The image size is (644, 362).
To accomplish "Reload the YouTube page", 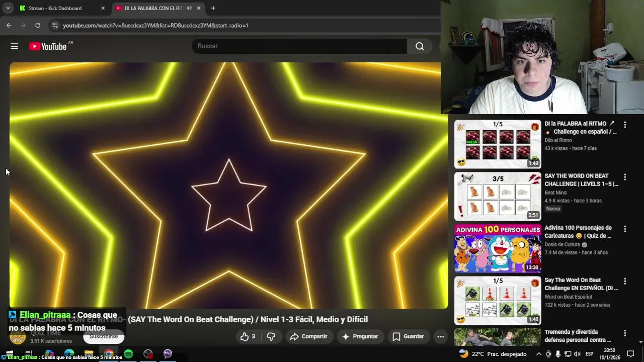I will (38, 25).
